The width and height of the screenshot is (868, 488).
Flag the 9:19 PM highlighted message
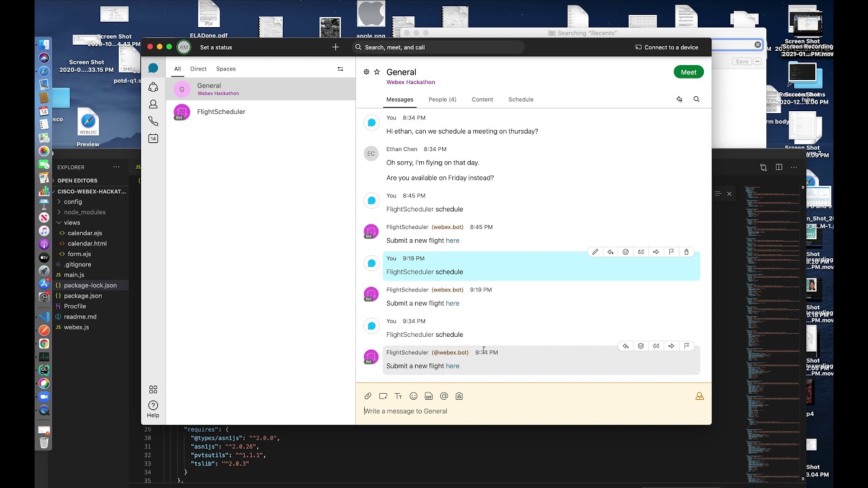(671, 252)
